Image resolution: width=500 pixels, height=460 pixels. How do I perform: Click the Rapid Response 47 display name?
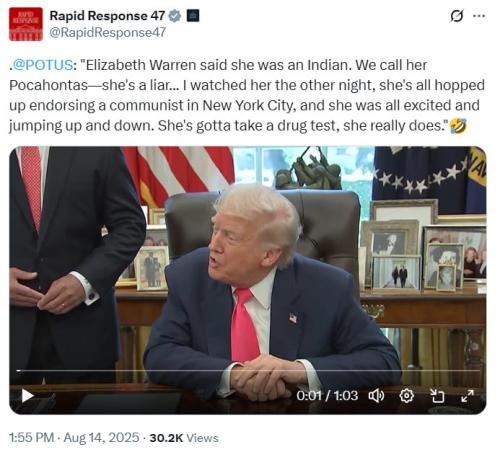[x=107, y=16]
